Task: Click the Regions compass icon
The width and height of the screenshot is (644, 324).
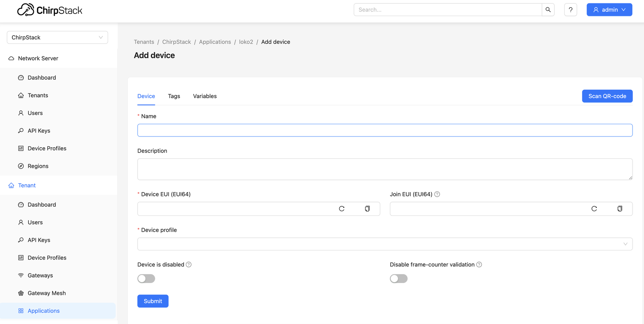Action: (21, 166)
